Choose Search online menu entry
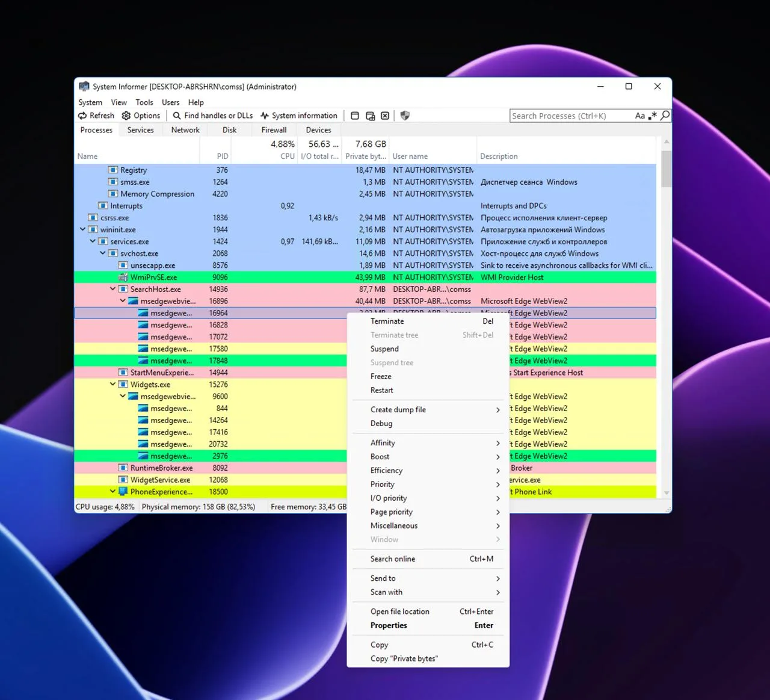Screen dimensions: 770x700 point(428,559)
